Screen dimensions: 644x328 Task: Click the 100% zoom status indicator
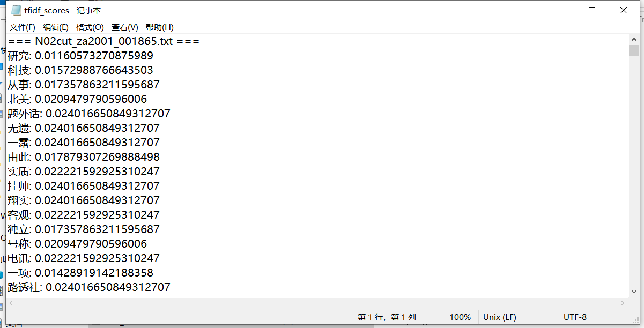tap(460, 317)
